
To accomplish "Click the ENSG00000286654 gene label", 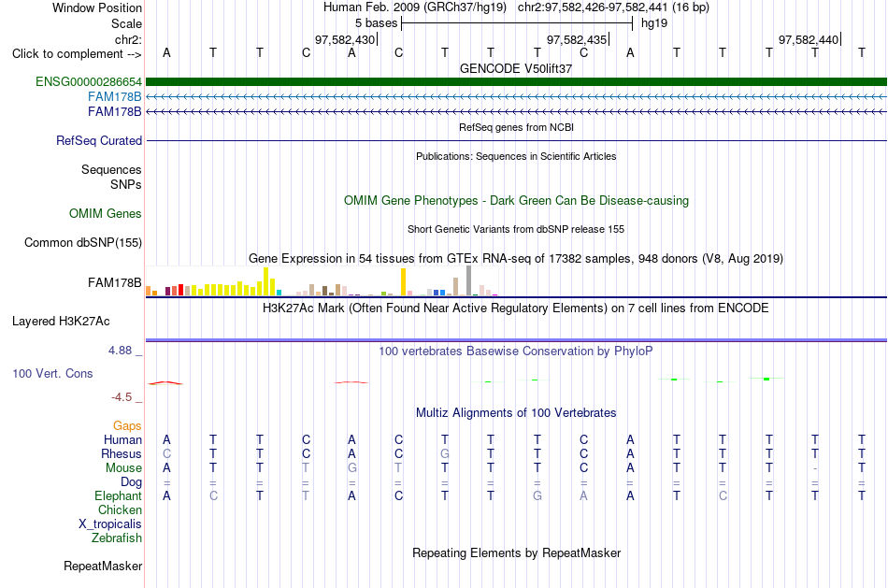I will point(89,81).
